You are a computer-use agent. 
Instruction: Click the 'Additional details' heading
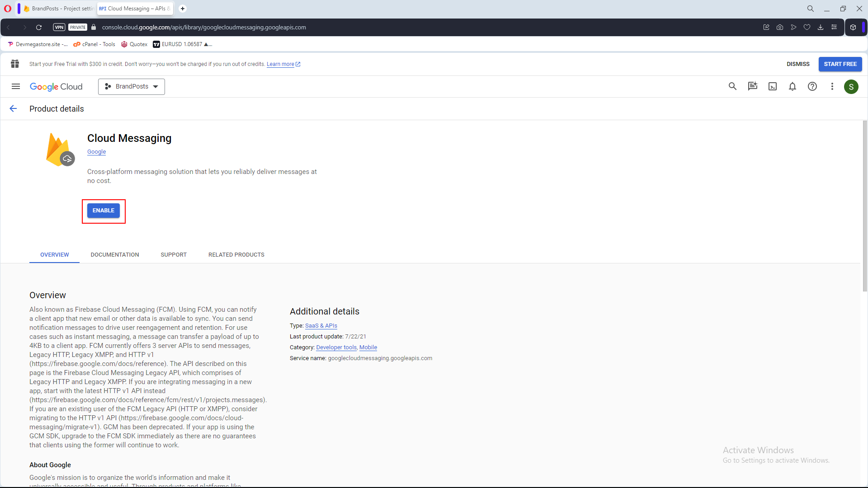[325, 311]
